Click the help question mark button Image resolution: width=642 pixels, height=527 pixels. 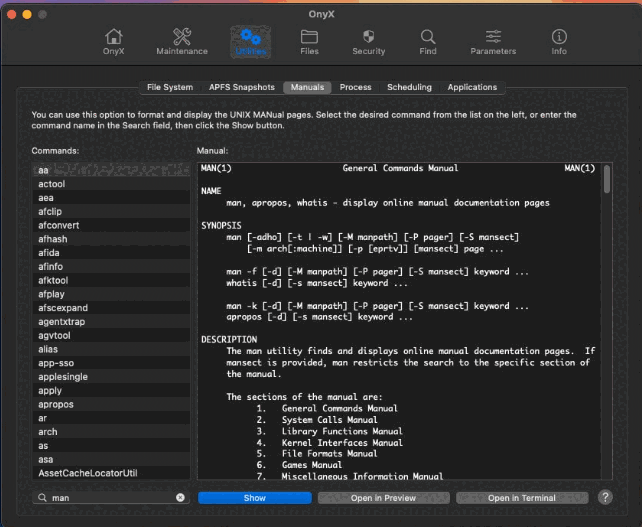605,497
